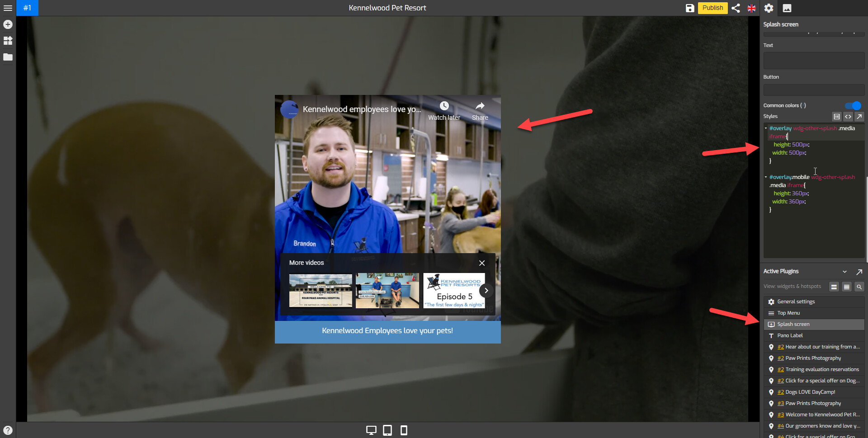Select Top Menu in plugins list

point(788,313)
